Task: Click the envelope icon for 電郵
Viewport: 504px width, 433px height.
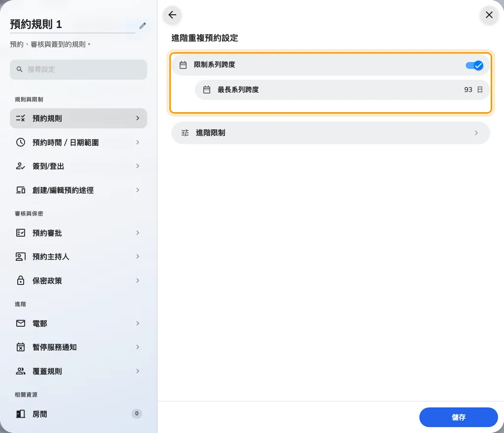Action: [21, 323]
